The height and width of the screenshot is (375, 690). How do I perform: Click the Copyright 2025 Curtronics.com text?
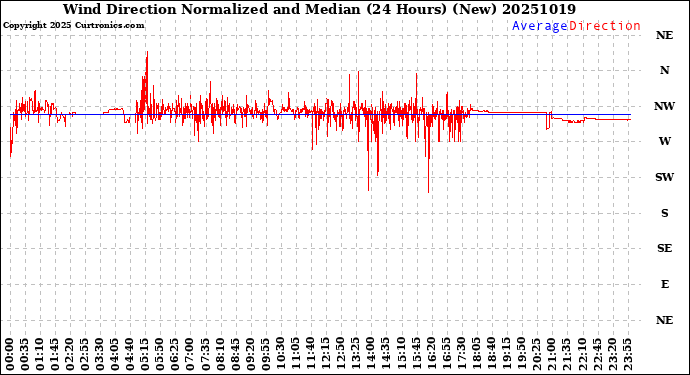(73, 26)
